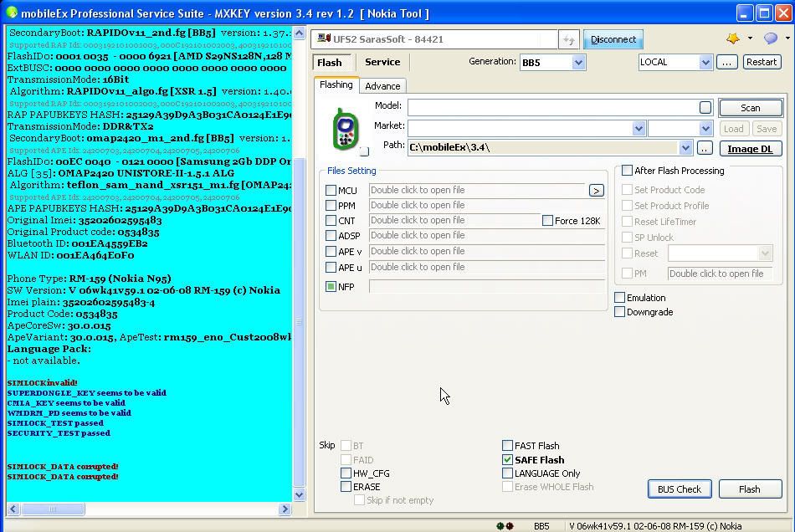Click the SW version text in status bar
Image resolution: width=795 pixels, height=532 pixels.
coord(655,526)
